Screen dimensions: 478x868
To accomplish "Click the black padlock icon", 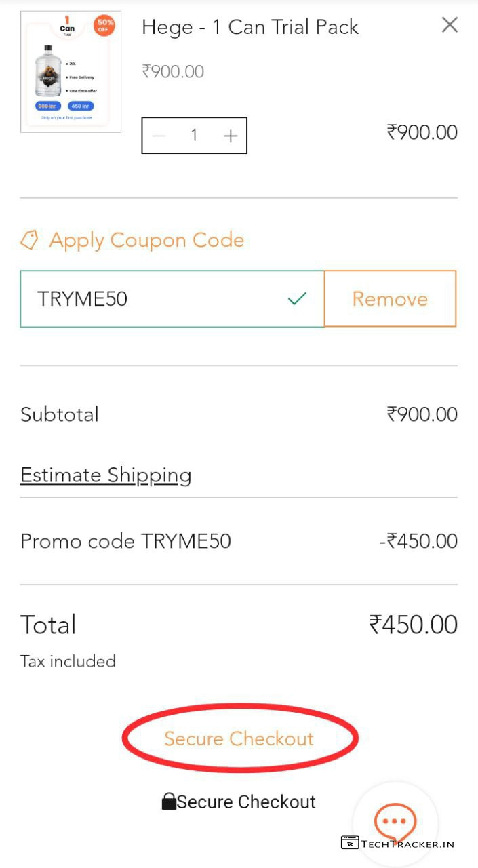I will pos(169,802).
